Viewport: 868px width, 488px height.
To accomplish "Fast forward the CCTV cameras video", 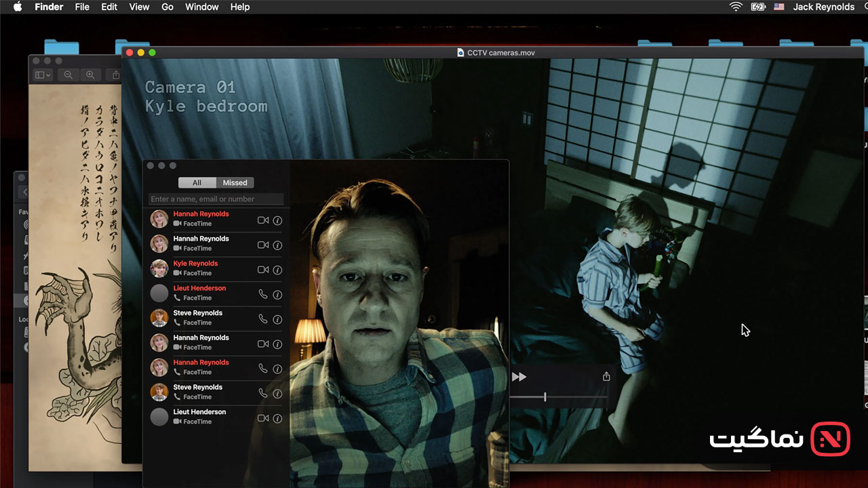I will [519, 377].
